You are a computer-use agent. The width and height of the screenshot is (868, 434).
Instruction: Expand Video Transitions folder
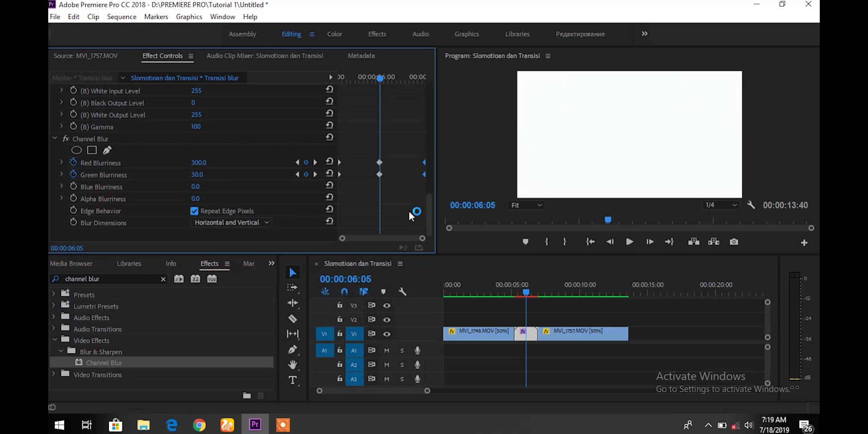pyautogui.click(x=54, y=374)
